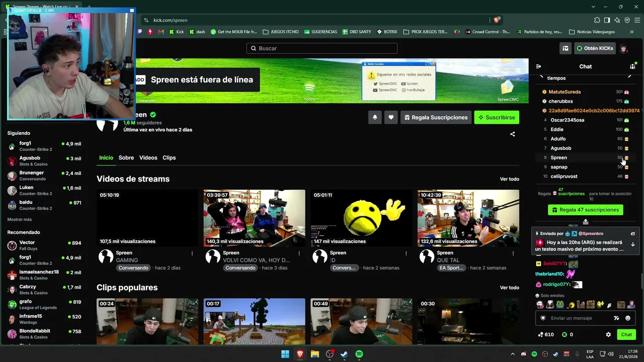Open the Brave Shields icon in address bar
This screenshot has width=644, height=362.
pyautogui.click(x=497, y=20)
